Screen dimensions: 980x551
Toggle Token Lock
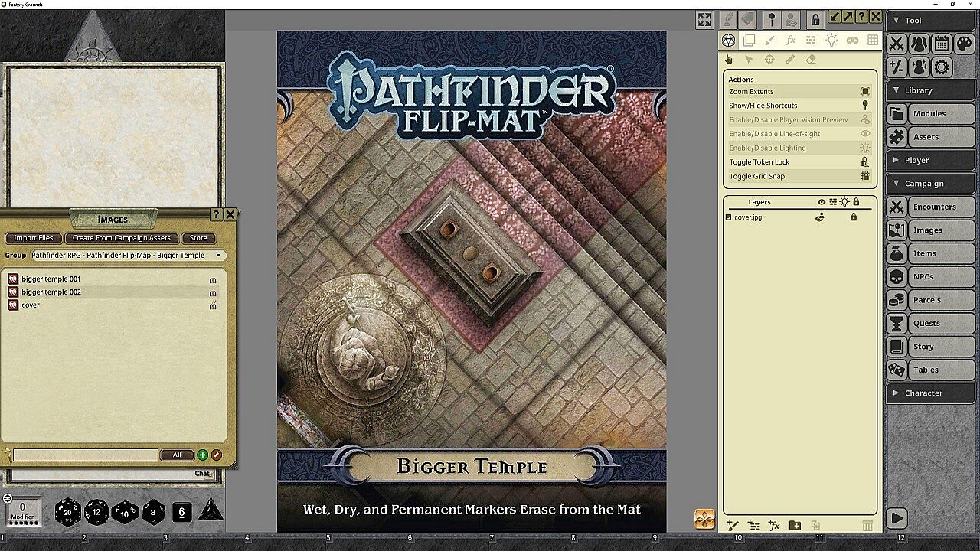799,162
